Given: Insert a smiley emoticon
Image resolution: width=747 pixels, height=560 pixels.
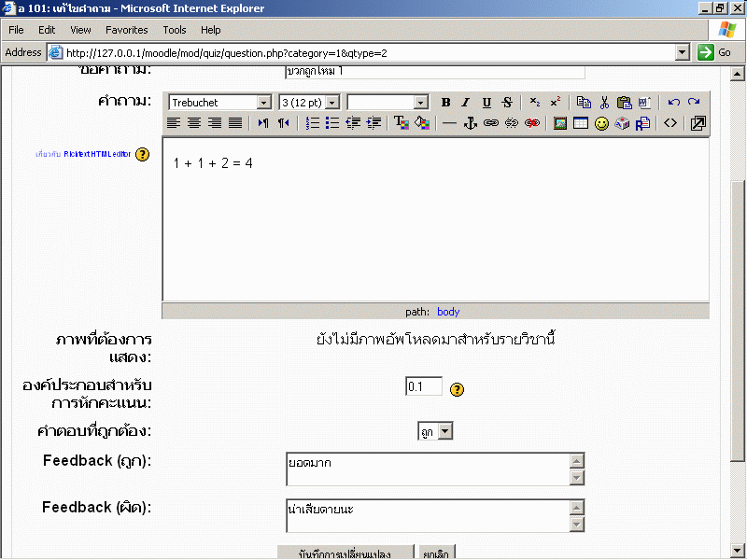Looking at the screenshot, I should pyautogui.click(x=601, y=123).
